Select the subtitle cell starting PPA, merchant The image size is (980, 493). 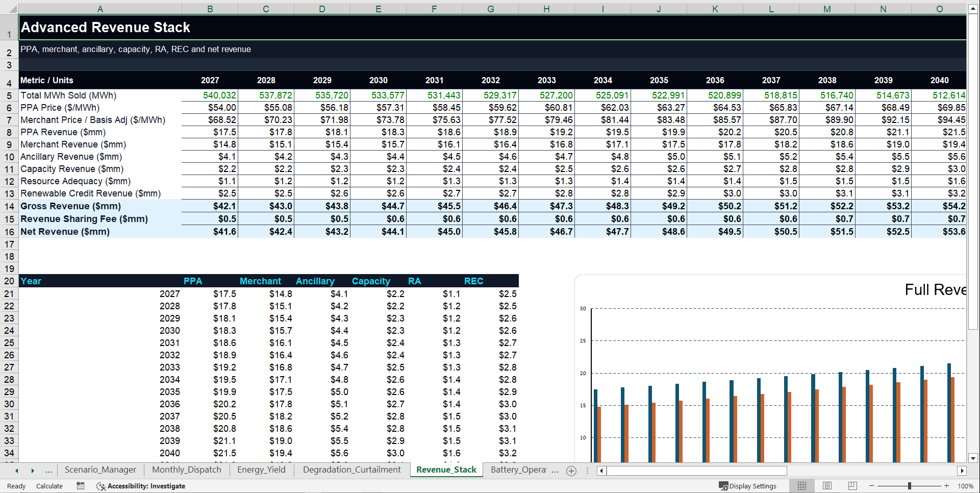coord(492,49)
